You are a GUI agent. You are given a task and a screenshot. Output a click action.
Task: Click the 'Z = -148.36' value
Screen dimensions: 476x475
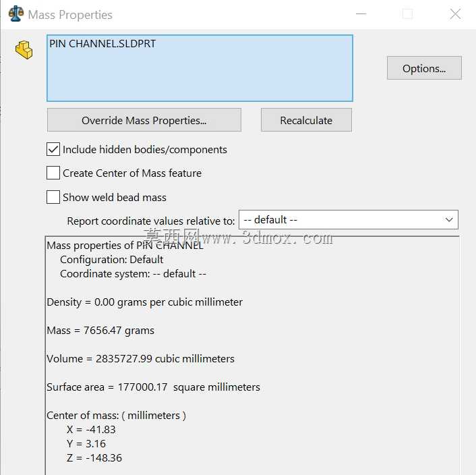[x=94, y=458]
